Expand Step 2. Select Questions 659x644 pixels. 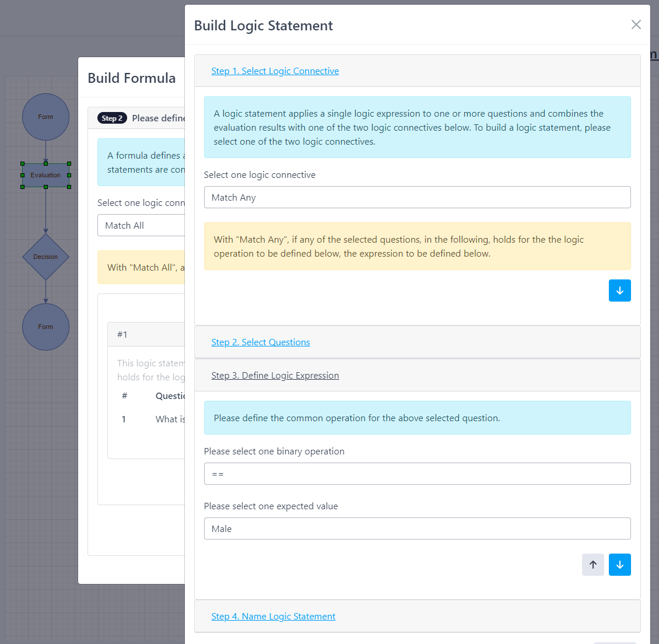click(x=261, y=342)
